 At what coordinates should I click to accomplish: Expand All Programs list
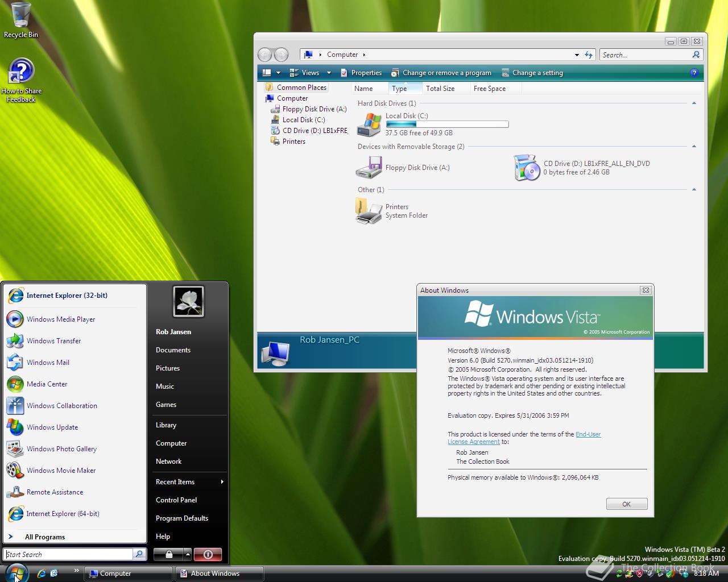point(45,537)
